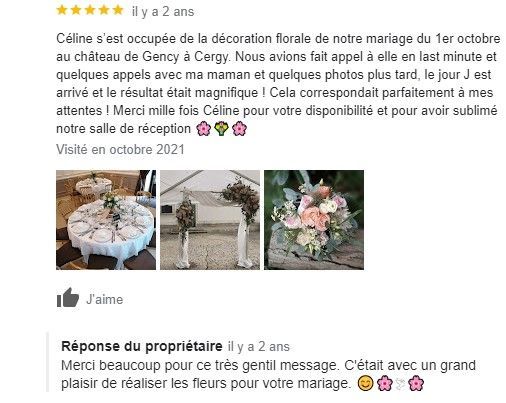
Task: Click the 'Visité en octobre 2021' text
Action: click(x=120, y=149)
